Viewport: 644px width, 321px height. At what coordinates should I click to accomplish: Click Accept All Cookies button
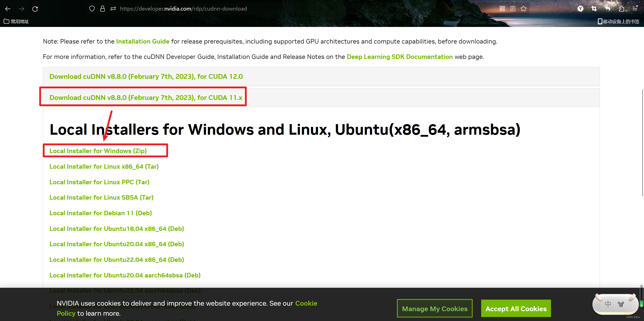coord(516,308)
